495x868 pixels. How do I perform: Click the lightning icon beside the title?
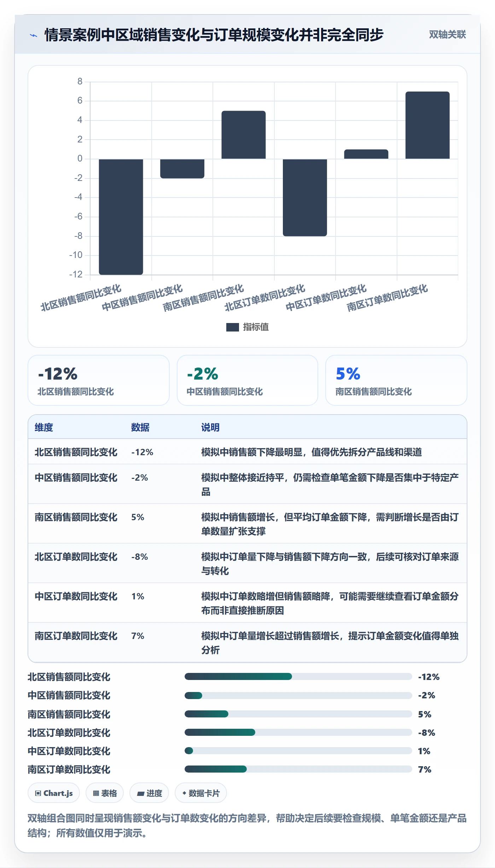click(x=34, y=35)
